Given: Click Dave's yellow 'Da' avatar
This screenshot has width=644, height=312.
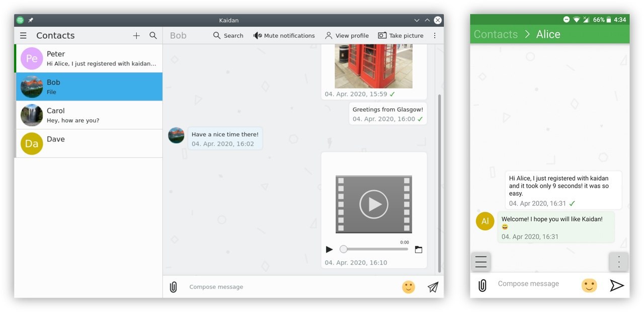Looking at the screenshot, I should point(32,143).
